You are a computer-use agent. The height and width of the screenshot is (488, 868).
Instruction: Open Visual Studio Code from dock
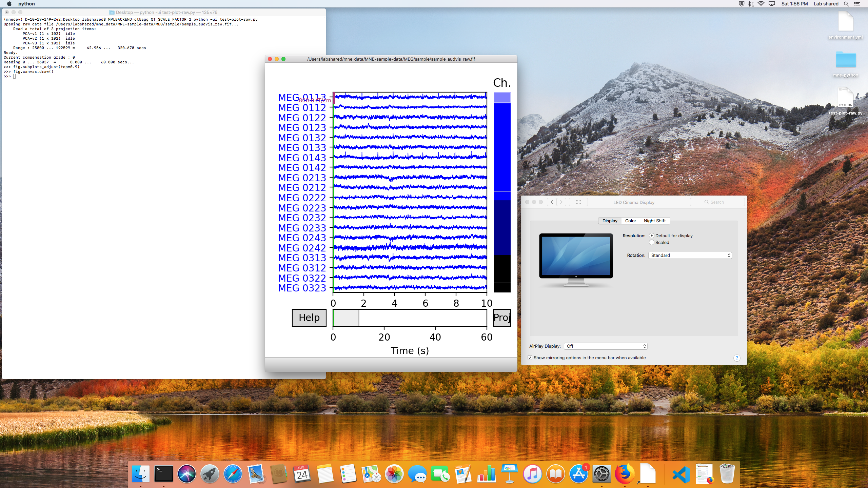681,474
